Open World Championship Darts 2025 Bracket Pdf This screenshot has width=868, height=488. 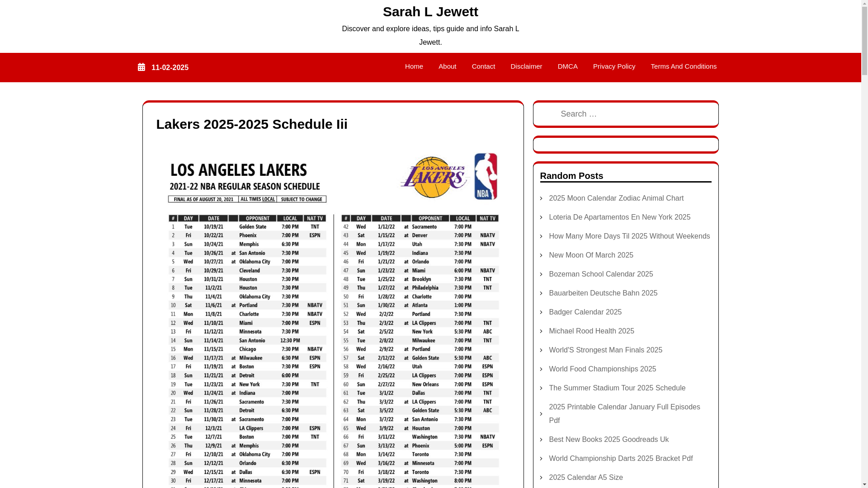(620, 459)
